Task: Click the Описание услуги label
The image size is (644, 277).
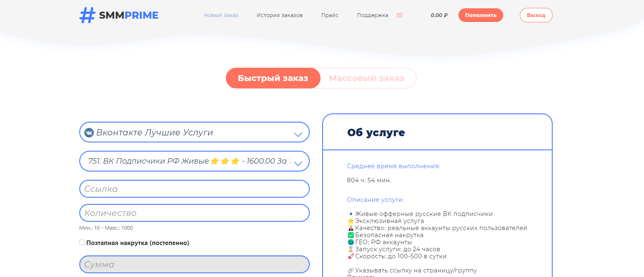Action: [x=375, y=200]
